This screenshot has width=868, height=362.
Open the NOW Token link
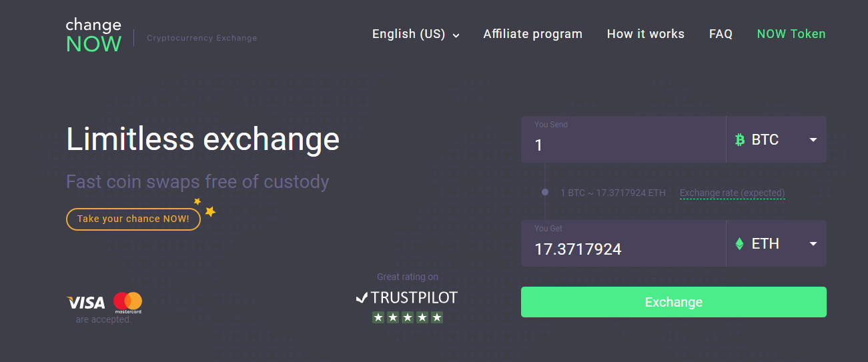click(x=791, y=34)
